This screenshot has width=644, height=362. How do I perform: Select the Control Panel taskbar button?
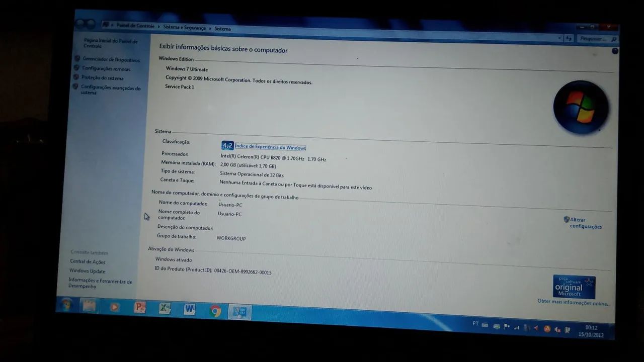pyautogui.click(x=239, y=312)
